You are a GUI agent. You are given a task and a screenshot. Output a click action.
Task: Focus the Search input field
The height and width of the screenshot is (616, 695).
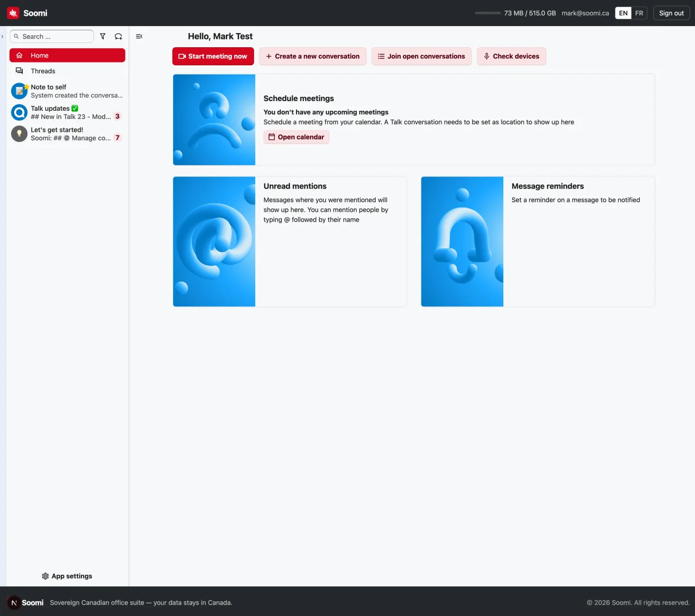pyautogui.click(x=52, y=36)
